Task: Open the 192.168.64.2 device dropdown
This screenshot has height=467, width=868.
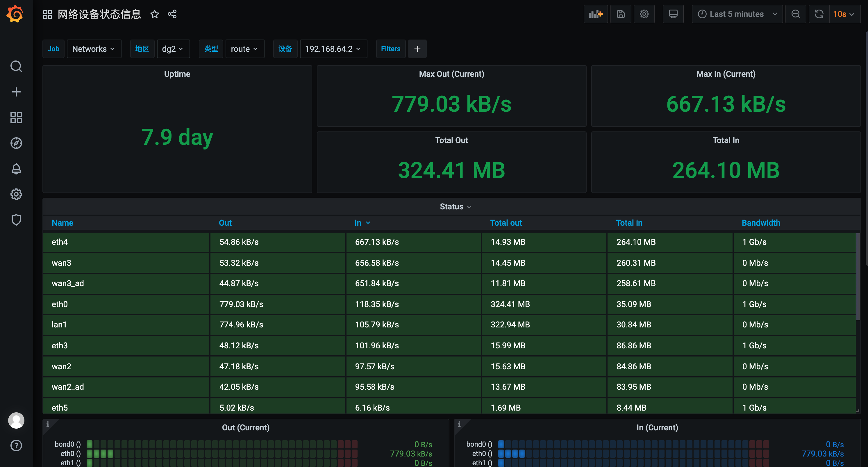Action: (x=333, y=49)
